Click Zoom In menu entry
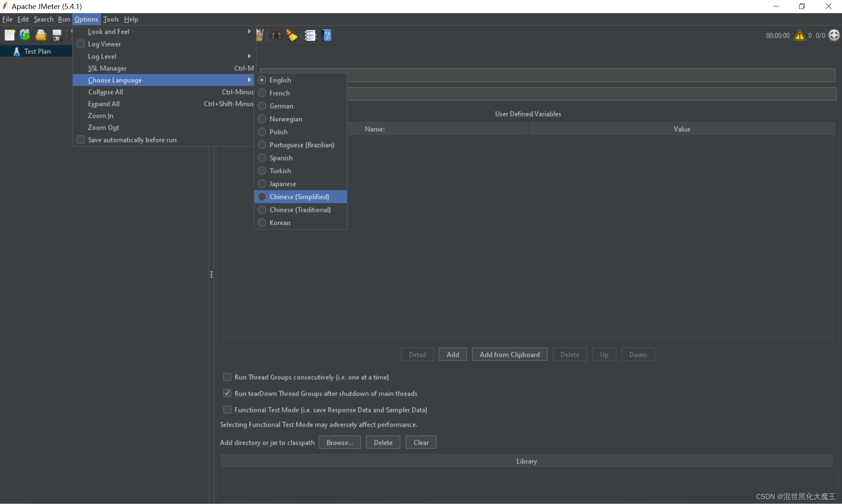This screenshot has width=842, height=504. point(164,116)
